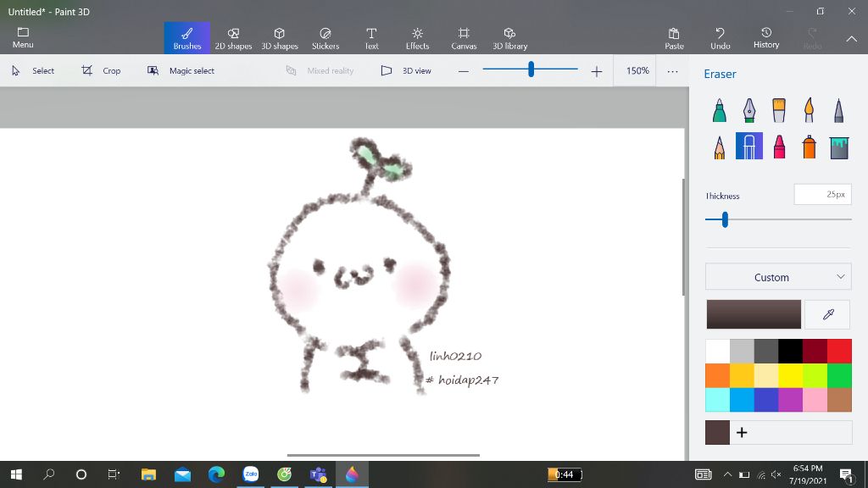This screenshot has width=868, height=488.
Task: Pick the bright red color swatch
Action: point(840,351)
